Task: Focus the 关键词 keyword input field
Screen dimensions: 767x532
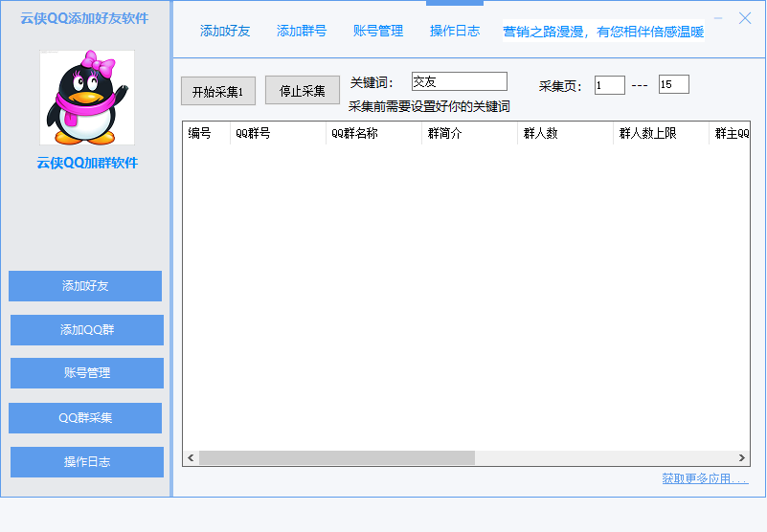Action: [x=460, y=81]
